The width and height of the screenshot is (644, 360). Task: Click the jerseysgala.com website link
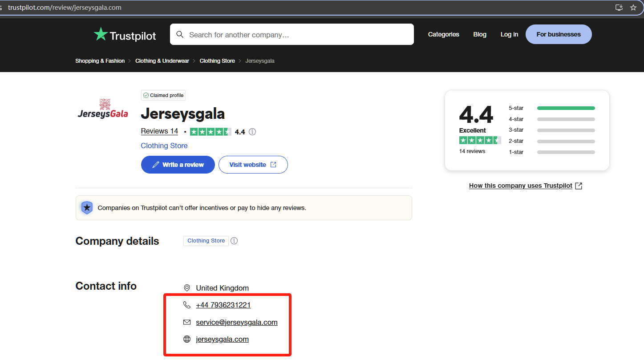tap(223, 339)
